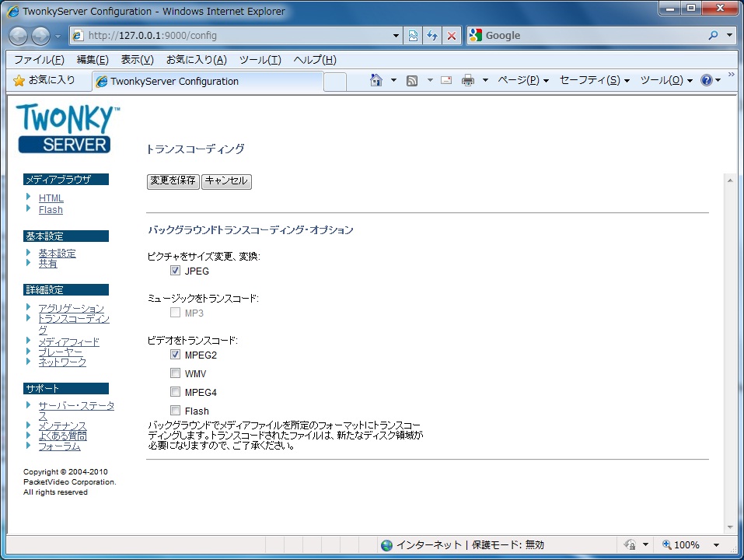The image size is (744, 560).
Task: Open the ヘルプ(H) menu
Action: pyautogui.click(x=315, y=60)
